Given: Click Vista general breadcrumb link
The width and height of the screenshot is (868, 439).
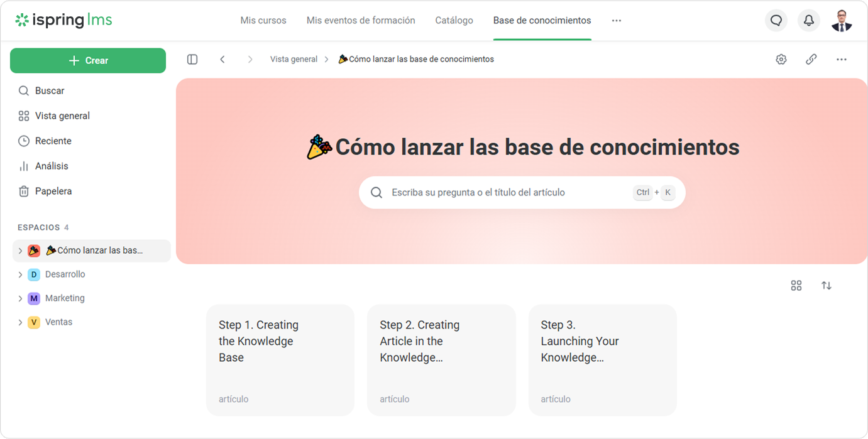Looking at the screenshot, I should [294, 59].
